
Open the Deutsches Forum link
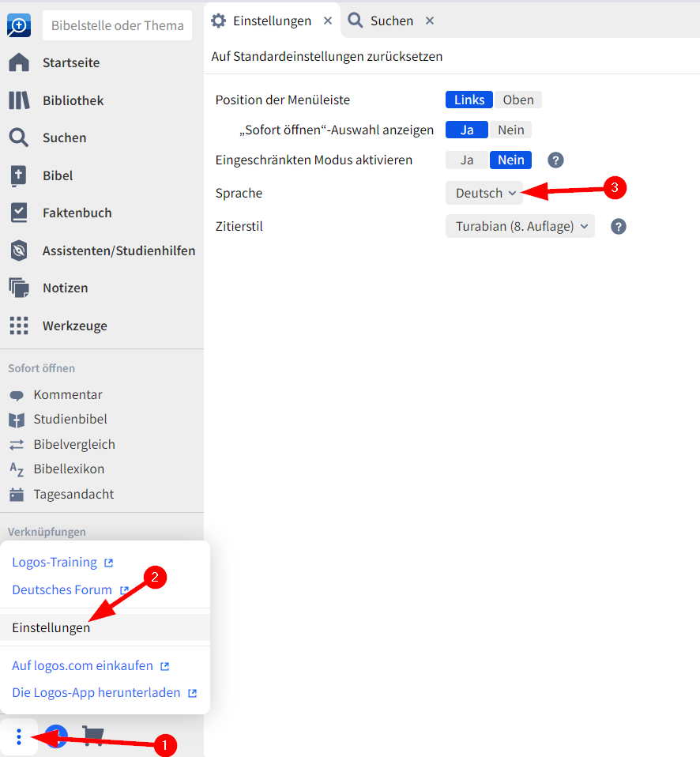(62, 590)
